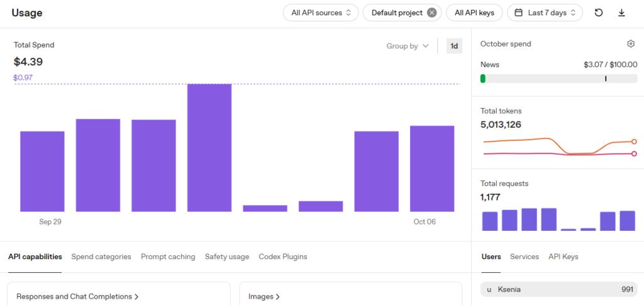
Task: Expand the Group by dropdown
Action: [x=408, y=46]
